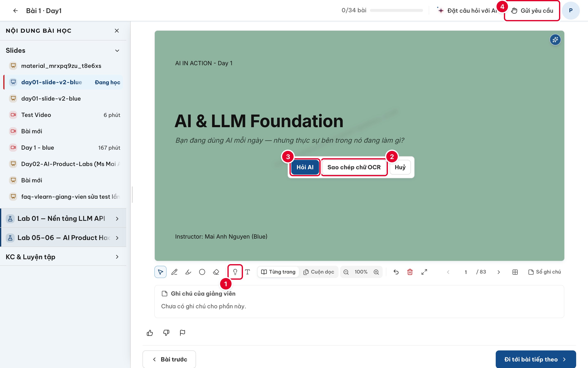
Task: Select the highlighter tool
Action: click(188, 272)
